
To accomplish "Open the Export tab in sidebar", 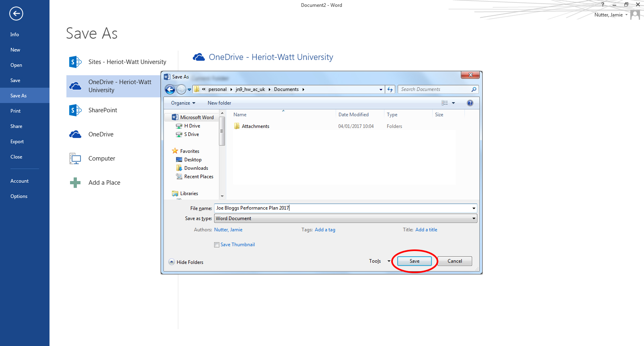I will 17,142.
